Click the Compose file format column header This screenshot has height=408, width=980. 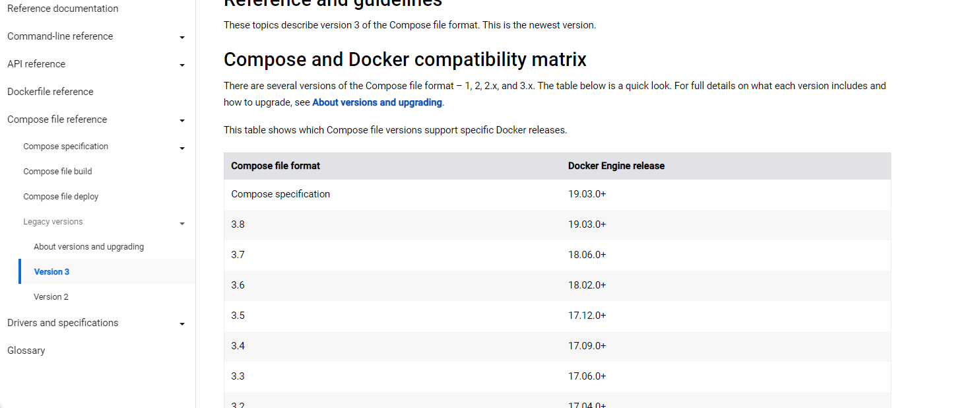(275, 166)
